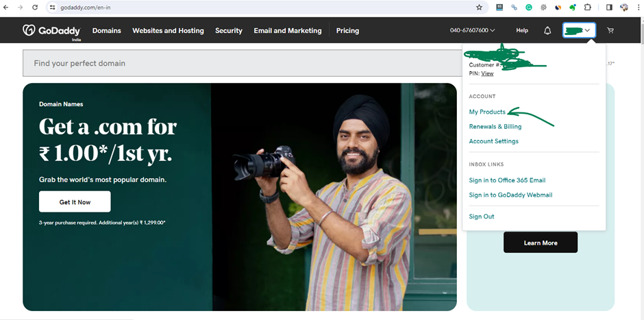Sign in to GoDaddy Webmail
Image resolution: width=644 pixels, height=320 pixels.
pos(510,195)
